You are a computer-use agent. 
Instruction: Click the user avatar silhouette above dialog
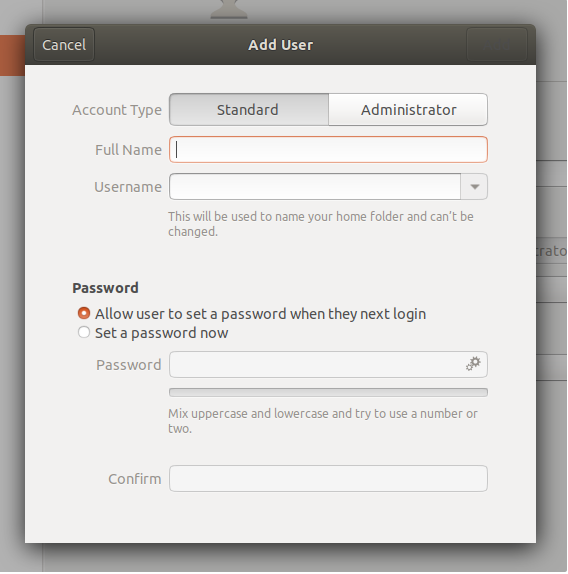pyautogui.click(x=229, y=9)
